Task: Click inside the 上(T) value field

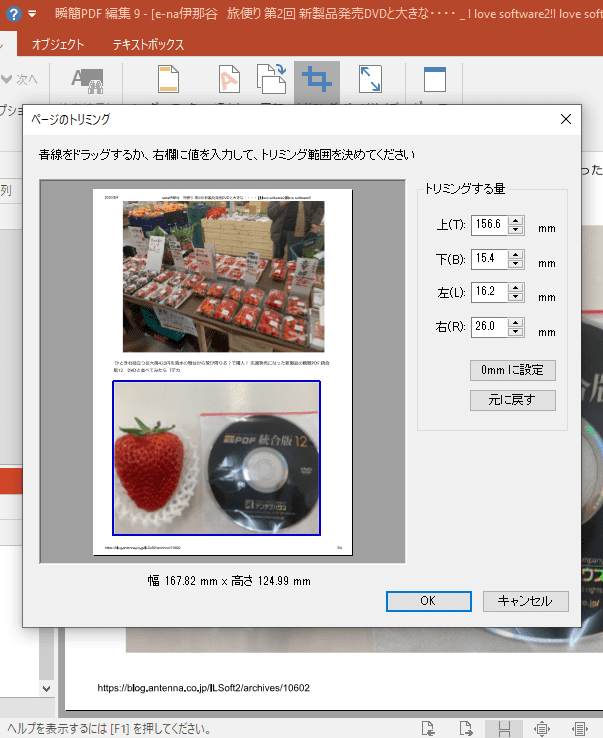Action: coord(488,226)
